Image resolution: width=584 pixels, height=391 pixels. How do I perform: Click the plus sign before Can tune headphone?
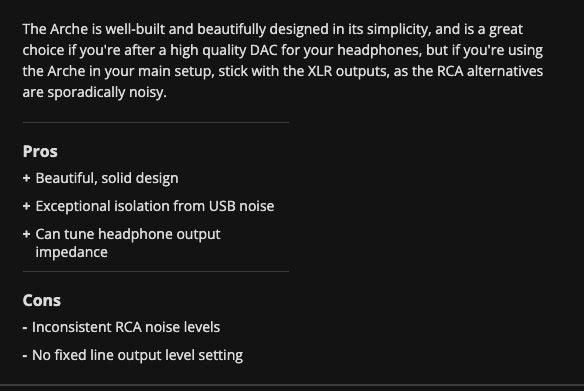[x=26, y=234]
